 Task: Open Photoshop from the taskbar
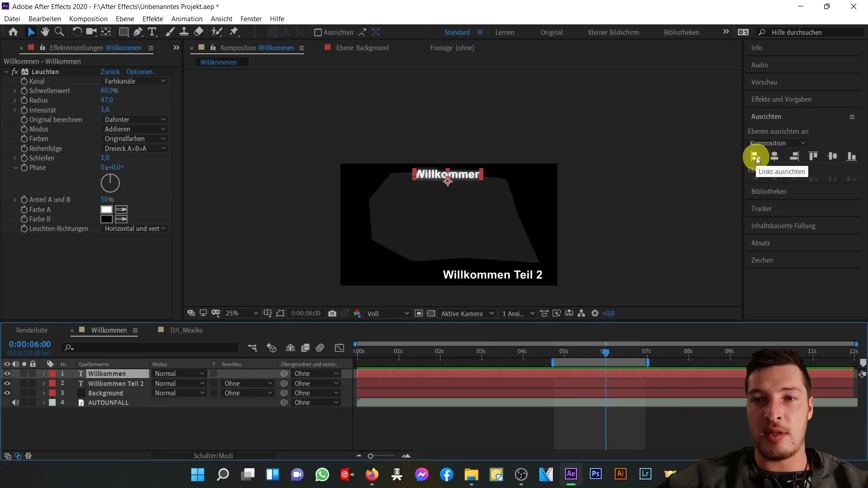595,474
